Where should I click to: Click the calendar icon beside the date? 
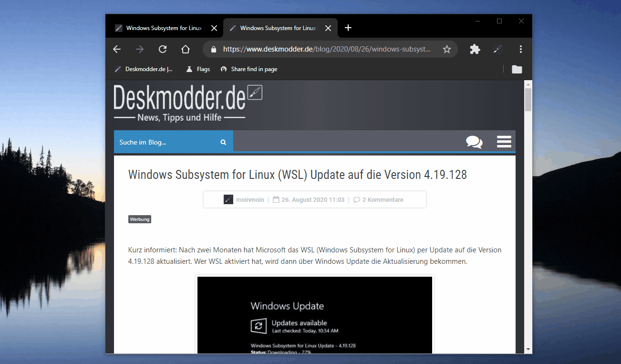[x=276, y=200]
